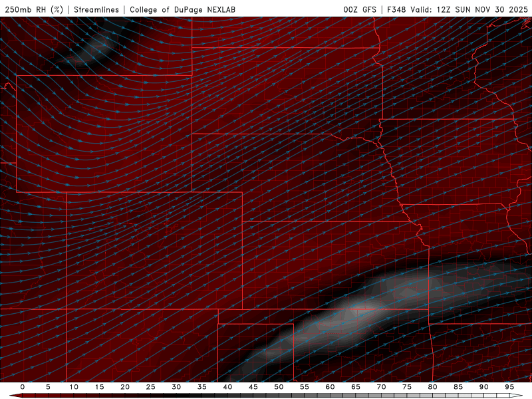Click the 25 label on color scale
Image resolution: width=532 pixels, height=399 pixels.
(150, 387)
